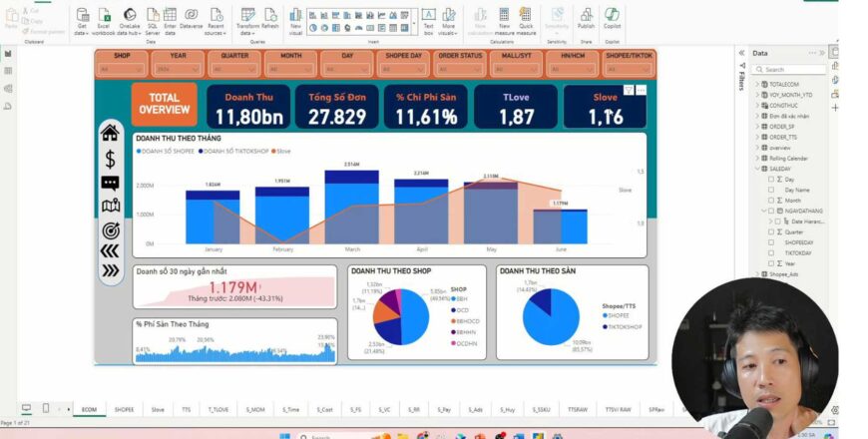The image size is (868, 439).
Task: Publish the report
Action: (x=586, y=19)
